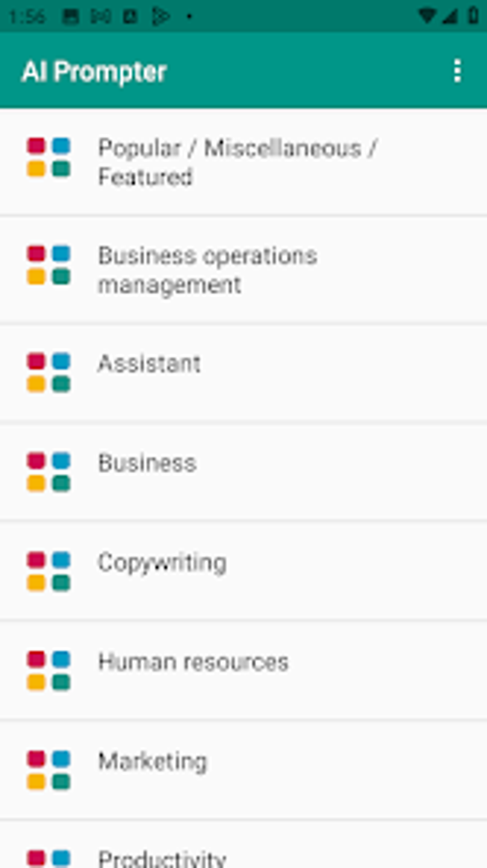Open Popular / Miscellaneous / Featured category
Screen dimensions: 487x868
238,162
